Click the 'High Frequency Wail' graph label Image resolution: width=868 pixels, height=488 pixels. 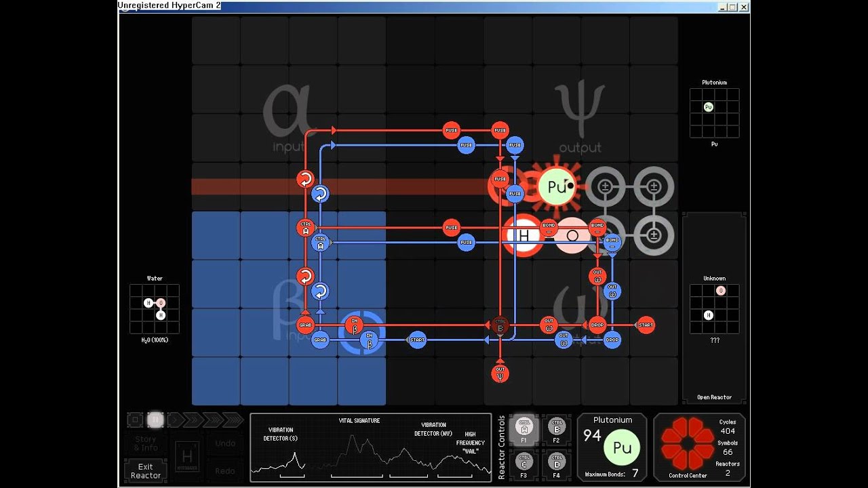pos(470,442)
